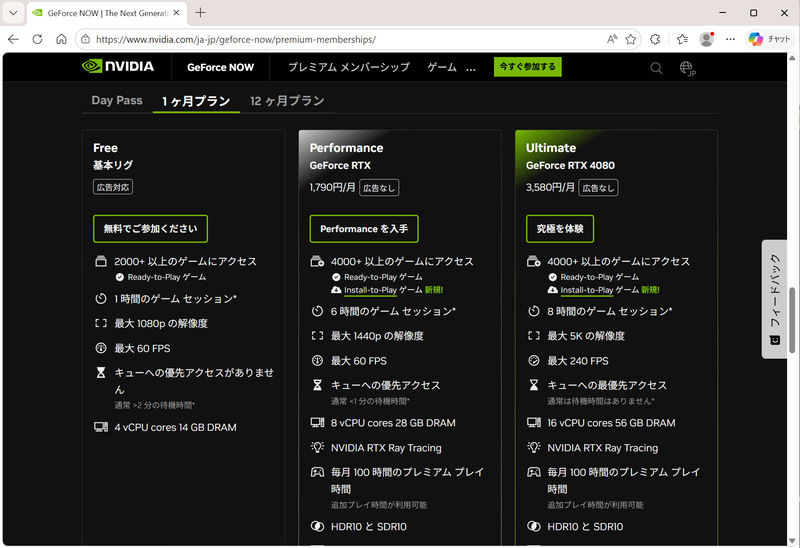
Task: Select the 12ヶ月プラン tab
Action: tap(287, 101)
